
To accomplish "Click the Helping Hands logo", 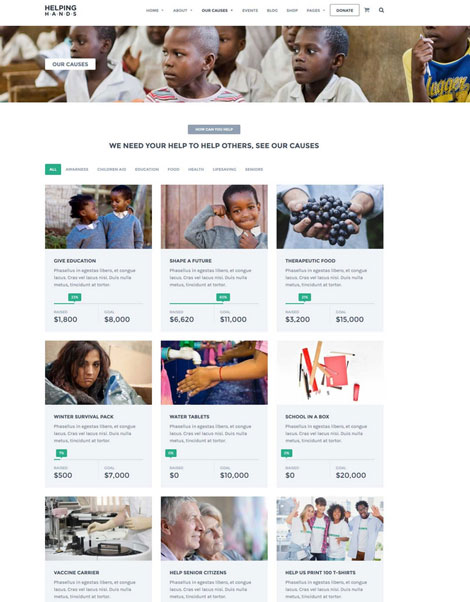I will click(x=60, y=10).
